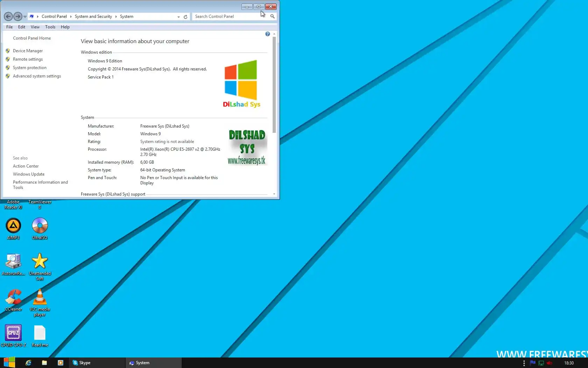The width and height of the screenshot is (588, 368).
Task: Click the taskbar clock showing 18:30
Action: point(569,363)
